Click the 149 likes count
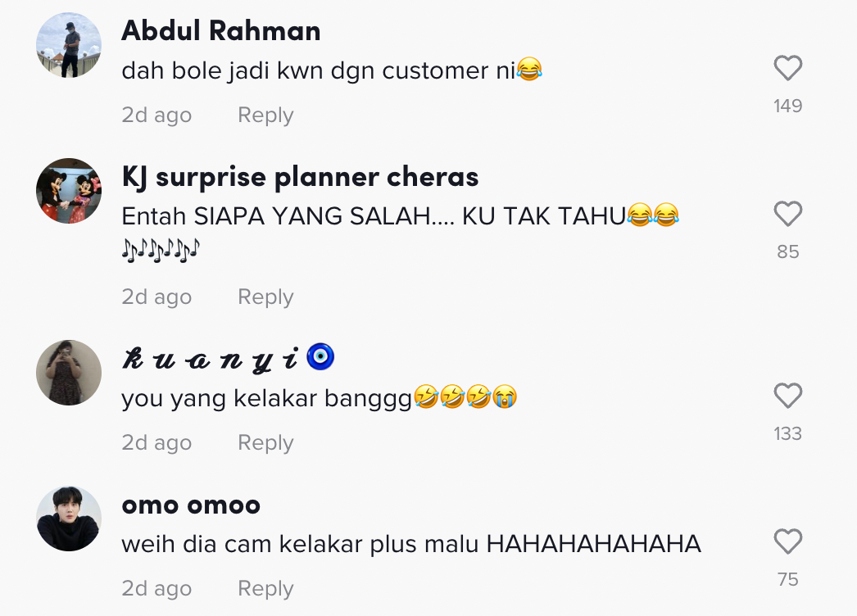 (787, 106)
